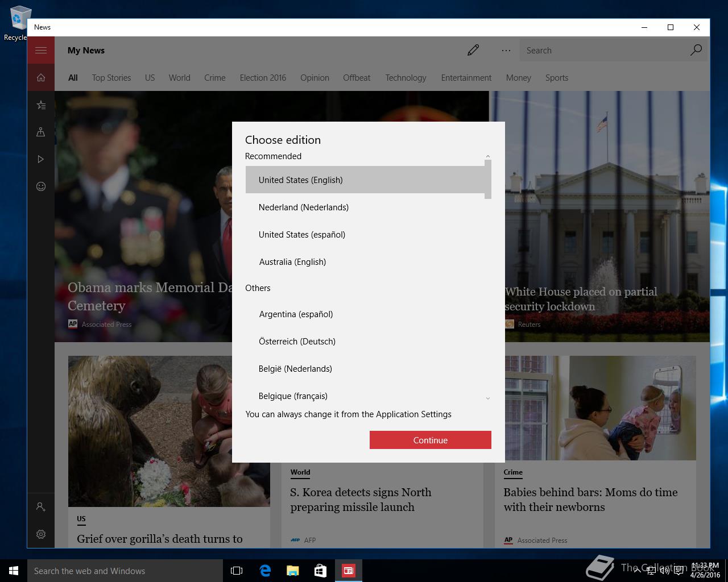This screenshot has width=728, height=582.
Task: Open File Explorer from taskbar
Action: tap(292, 571)
